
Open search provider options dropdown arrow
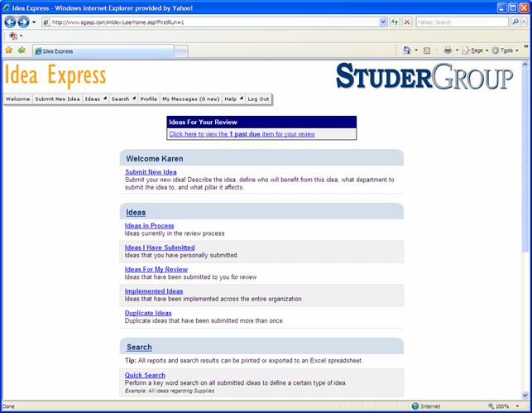[524, 22]
